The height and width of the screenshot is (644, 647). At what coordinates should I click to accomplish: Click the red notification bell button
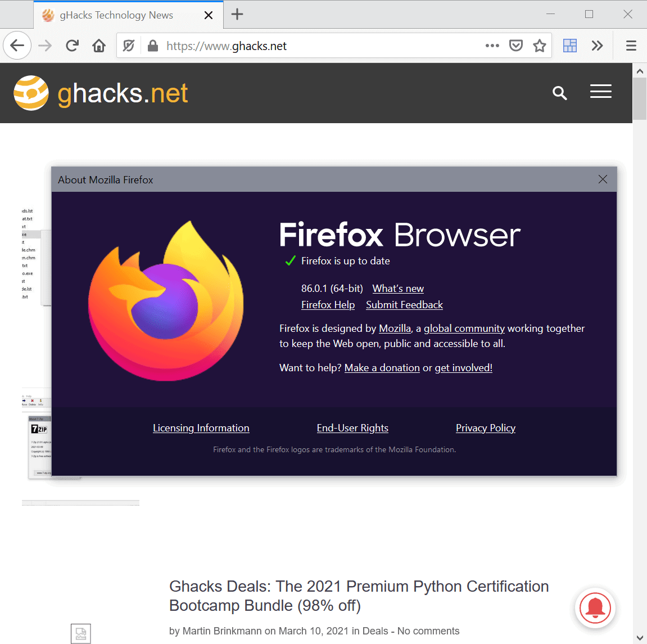tap(595, 608)
